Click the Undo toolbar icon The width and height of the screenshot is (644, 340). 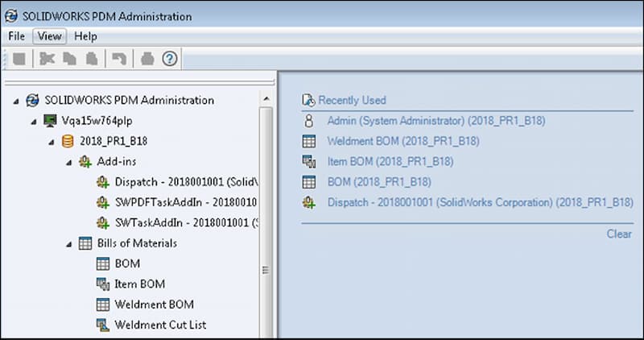119,59
